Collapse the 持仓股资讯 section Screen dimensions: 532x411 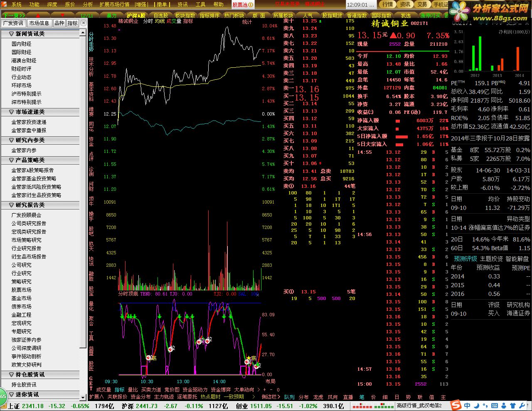pyautogui.click(x=40, y=374)
